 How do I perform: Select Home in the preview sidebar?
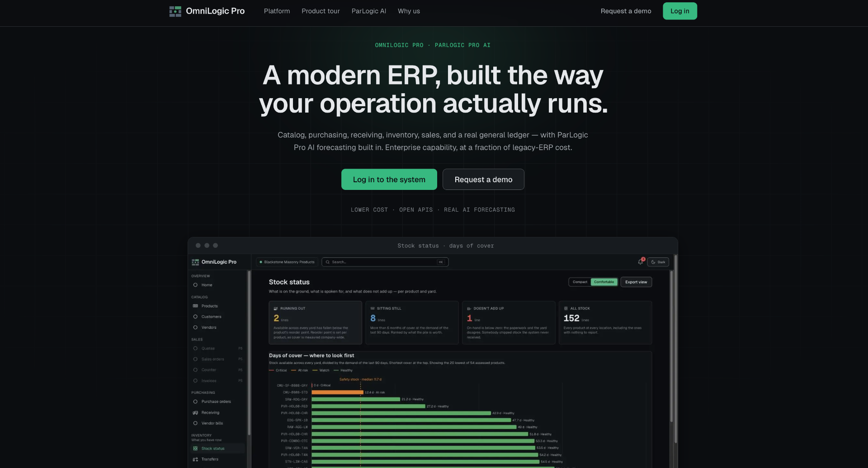(x=218, y=285)
